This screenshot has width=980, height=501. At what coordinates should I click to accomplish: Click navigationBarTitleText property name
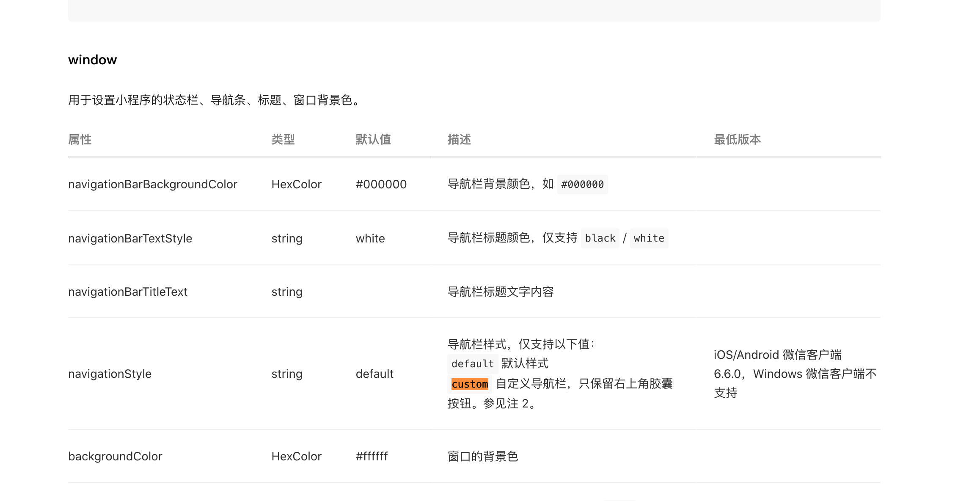pyautogui.click(x=127, y=292)
